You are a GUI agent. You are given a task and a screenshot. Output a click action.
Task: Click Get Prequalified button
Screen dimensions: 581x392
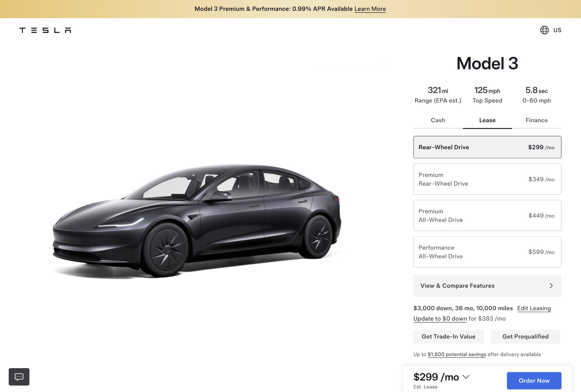click(525, 337)
